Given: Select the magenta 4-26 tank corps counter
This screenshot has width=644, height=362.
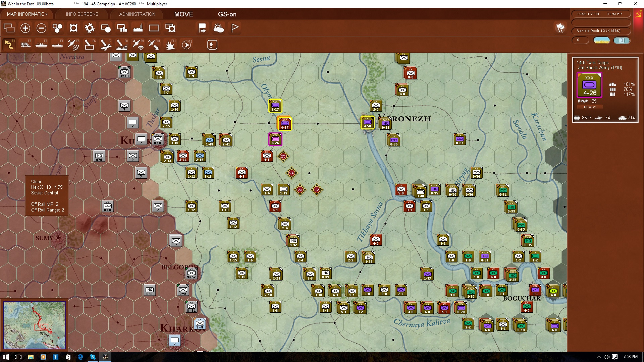Looking at the screenshot, I should point(275,139).
